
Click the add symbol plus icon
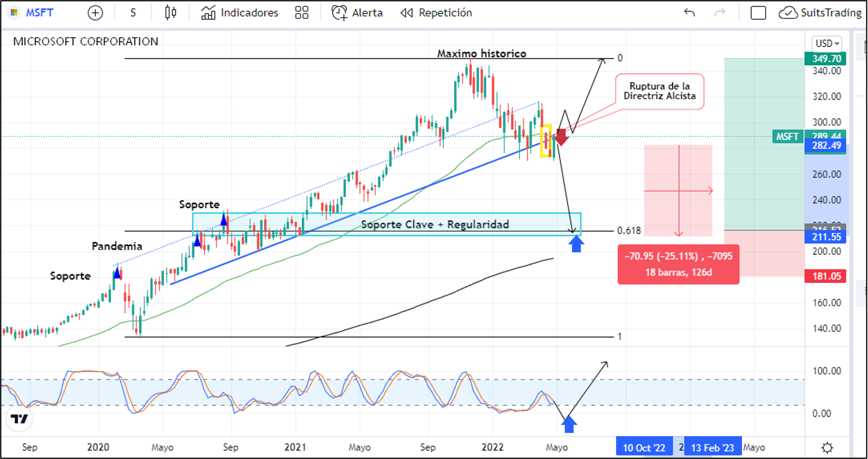tap(95, 13)
